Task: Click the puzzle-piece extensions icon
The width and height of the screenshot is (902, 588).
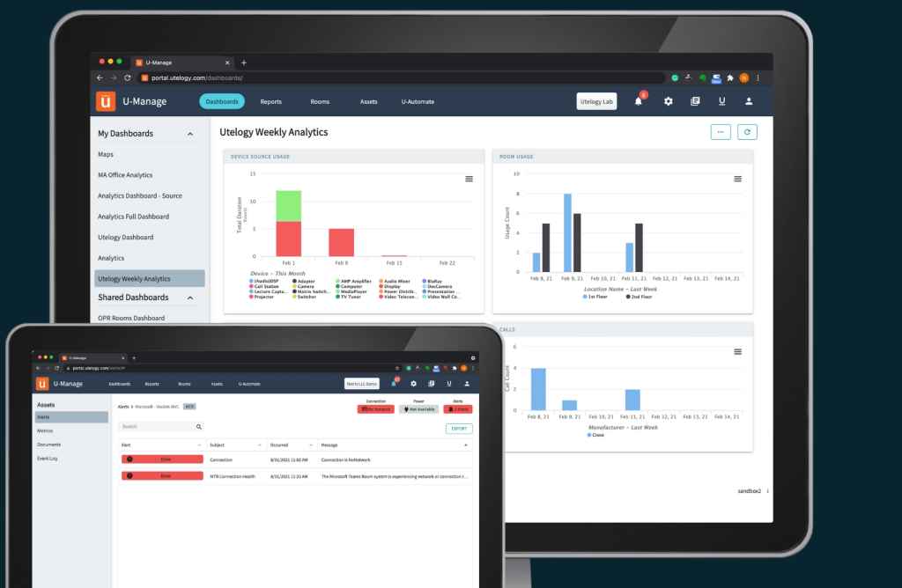Action: pos(730,77)
